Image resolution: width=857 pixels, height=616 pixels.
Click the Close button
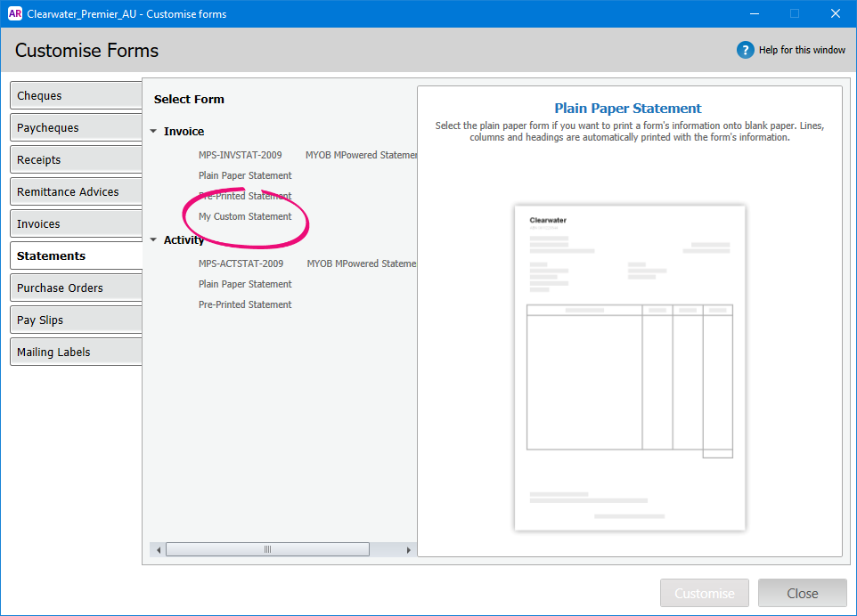pyautogui.click(x=801, y=593)
